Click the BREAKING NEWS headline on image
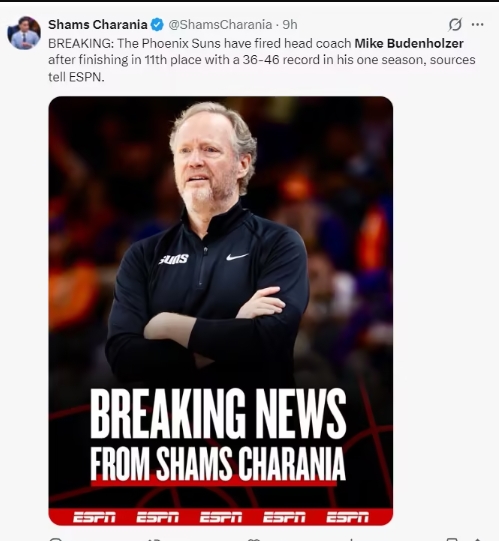This screenshot has width=499, height=541. coord(218,413)
